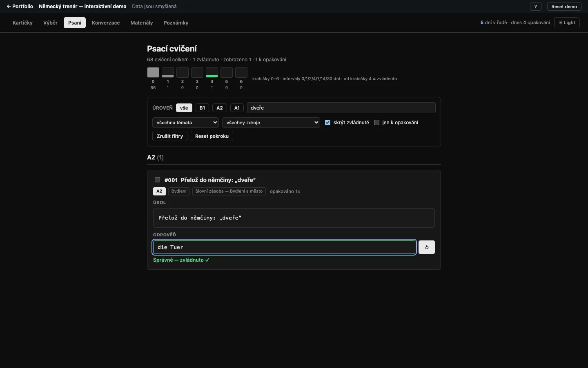Click the search field containing dveře
Viewport: 588px width, 368px height.
pos(341,108)
